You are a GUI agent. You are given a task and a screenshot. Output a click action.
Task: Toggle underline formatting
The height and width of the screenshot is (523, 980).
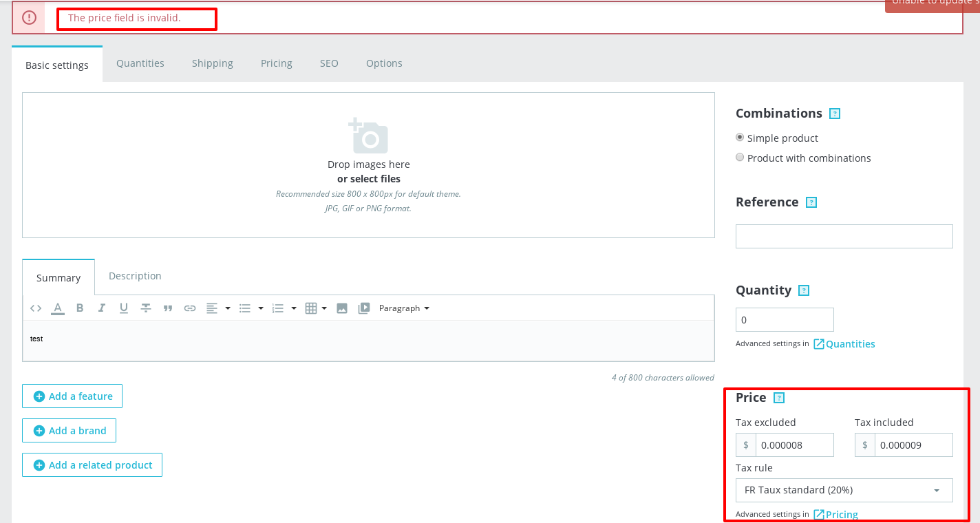124,308
